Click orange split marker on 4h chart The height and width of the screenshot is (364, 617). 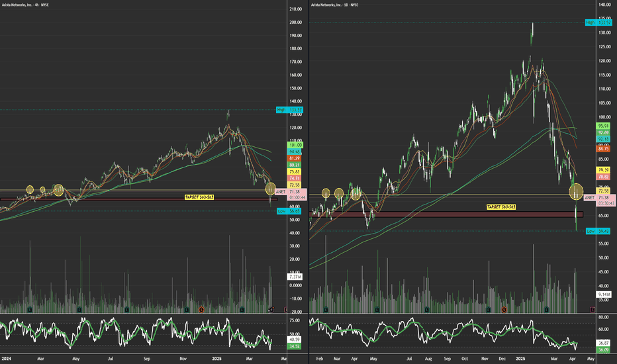201,310
